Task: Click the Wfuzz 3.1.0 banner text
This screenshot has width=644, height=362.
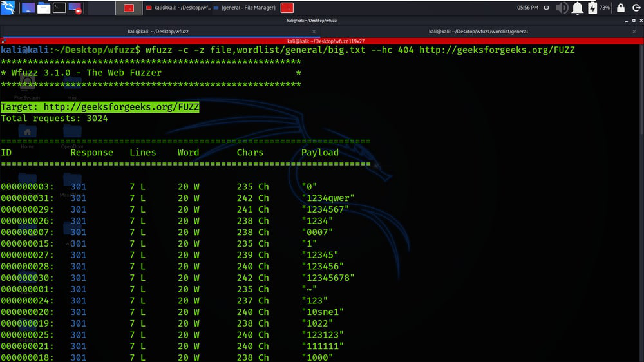Action: point(87,73)
